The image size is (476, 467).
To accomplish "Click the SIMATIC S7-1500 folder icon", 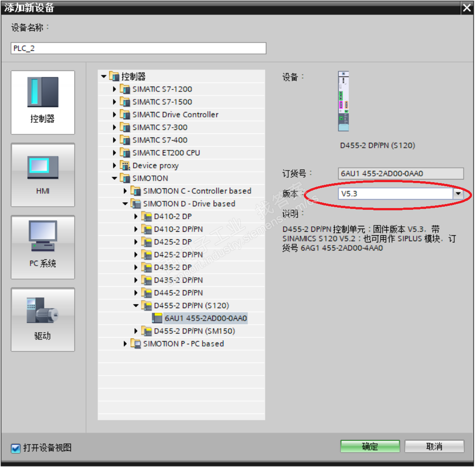I will [x=125, y=102].
